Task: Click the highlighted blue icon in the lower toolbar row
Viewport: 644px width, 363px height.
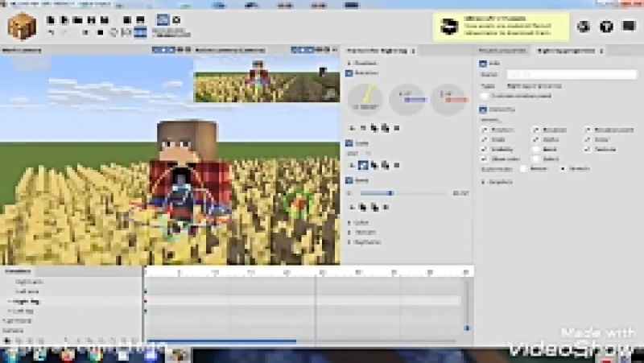Action: pyautogui.click(x=140, y=32)
